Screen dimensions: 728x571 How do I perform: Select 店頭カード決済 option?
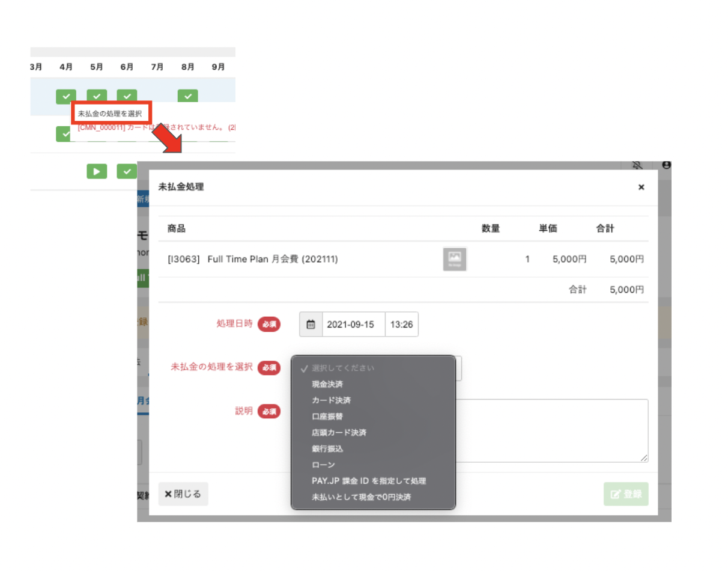point(339,433)
